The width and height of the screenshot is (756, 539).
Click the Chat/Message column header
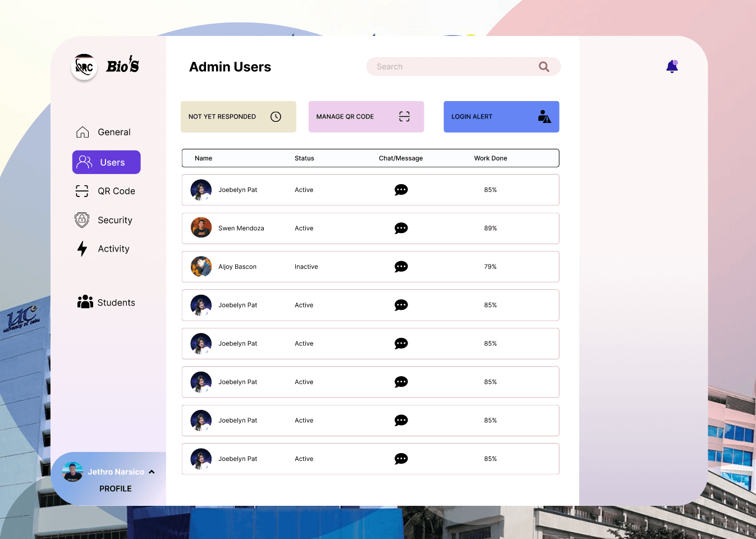point(401,158)
